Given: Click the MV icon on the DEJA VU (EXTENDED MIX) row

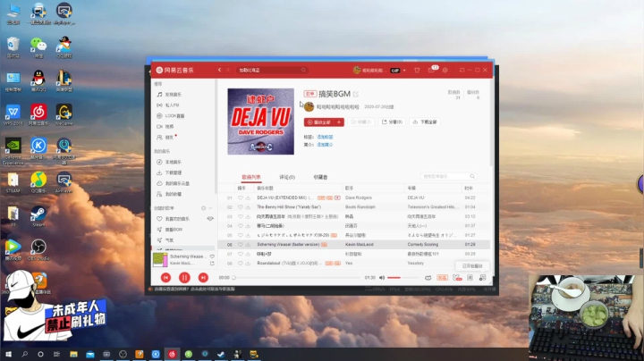Looking at the screenshot, I should pos(337,197).
